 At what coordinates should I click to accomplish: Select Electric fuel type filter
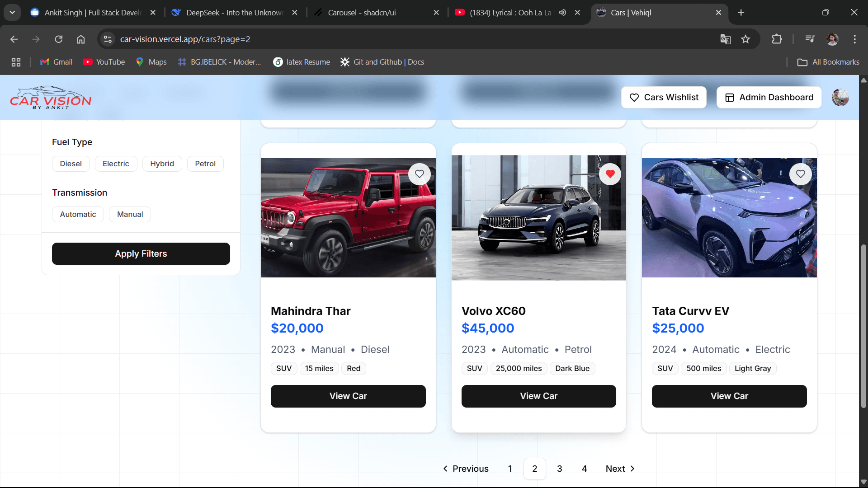(116, 164)
